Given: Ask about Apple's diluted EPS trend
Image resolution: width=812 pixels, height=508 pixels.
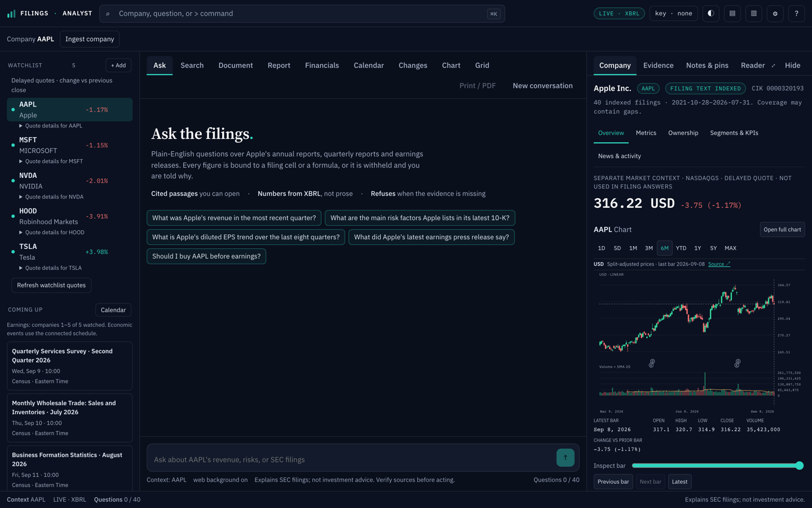Looking at the screenshot, I should [x=246, y=237].
